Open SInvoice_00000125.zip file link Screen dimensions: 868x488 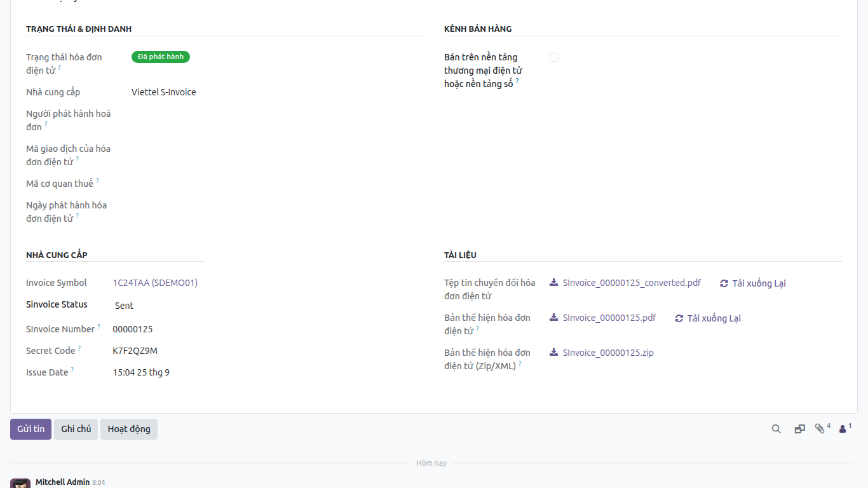(x=608, y=353)
